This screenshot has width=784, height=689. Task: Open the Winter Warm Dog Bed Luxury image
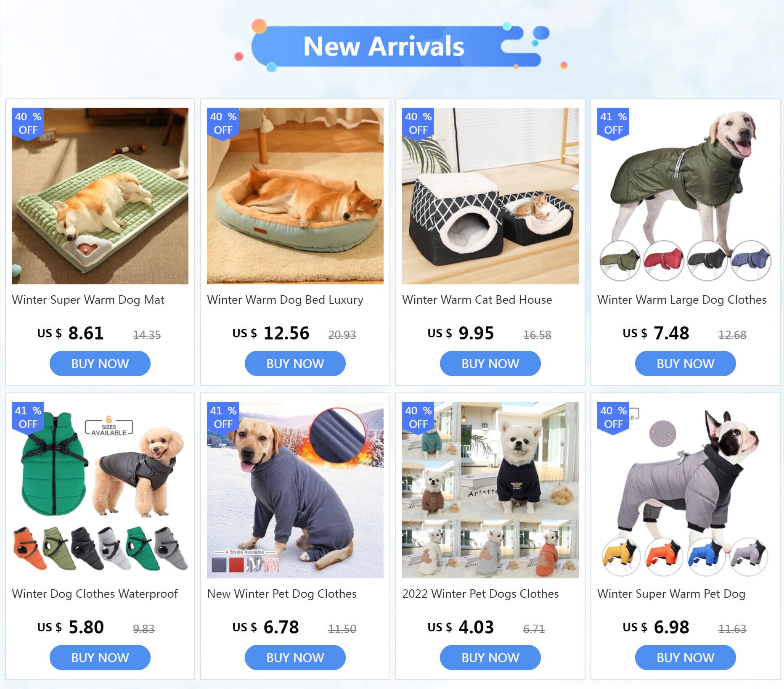point(295,196)
